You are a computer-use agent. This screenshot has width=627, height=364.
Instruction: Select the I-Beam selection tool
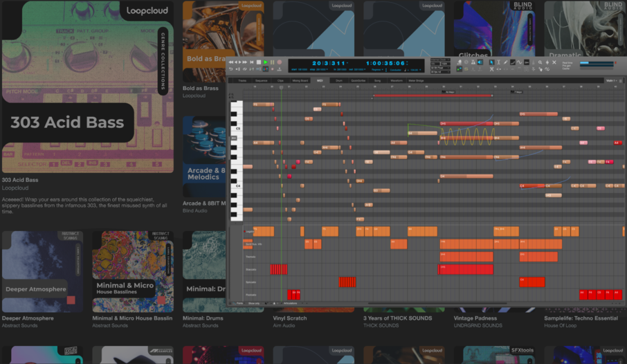[499, 62]
